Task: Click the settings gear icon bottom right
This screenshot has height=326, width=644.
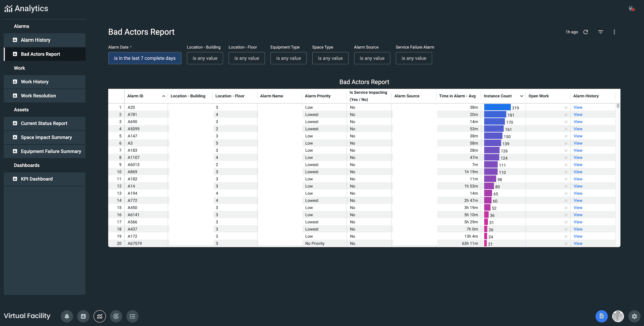Action: pyautogui.click(x=634, y=316)
